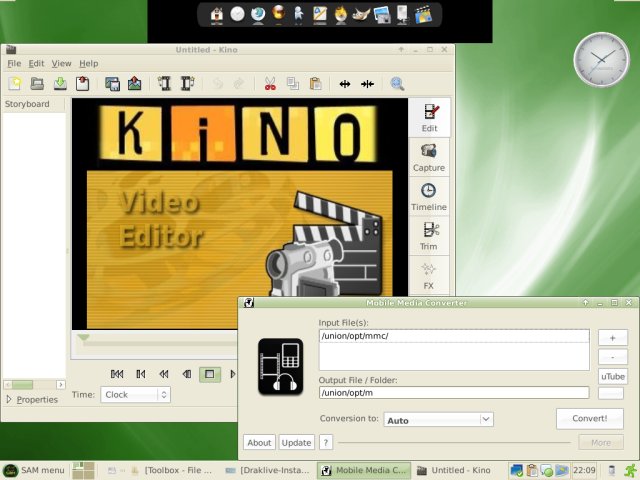Viewport: 640px width, 480px height.
Task: Click the Insert before film-strip icon
Action: pos(164,84)
